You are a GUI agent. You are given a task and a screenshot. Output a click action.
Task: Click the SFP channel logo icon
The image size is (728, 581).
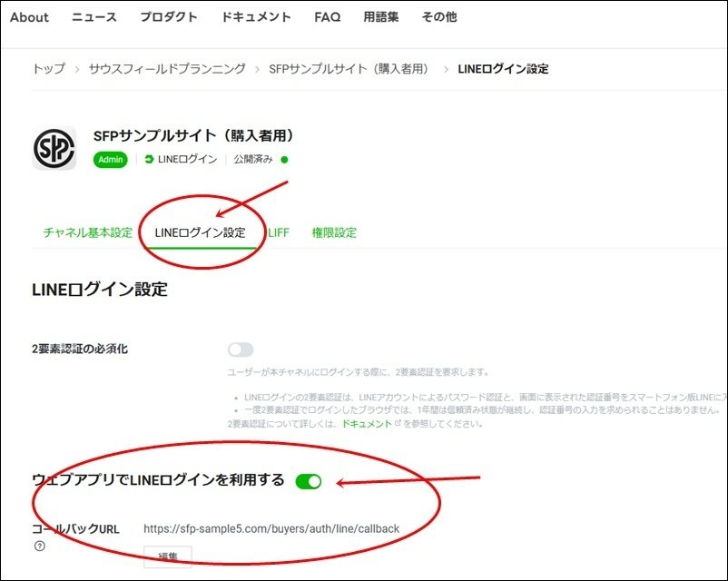pos(54,148)
